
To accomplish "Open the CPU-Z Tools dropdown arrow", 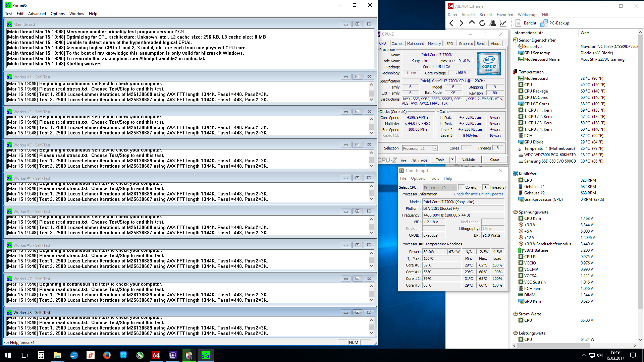I will click(452, 160).
